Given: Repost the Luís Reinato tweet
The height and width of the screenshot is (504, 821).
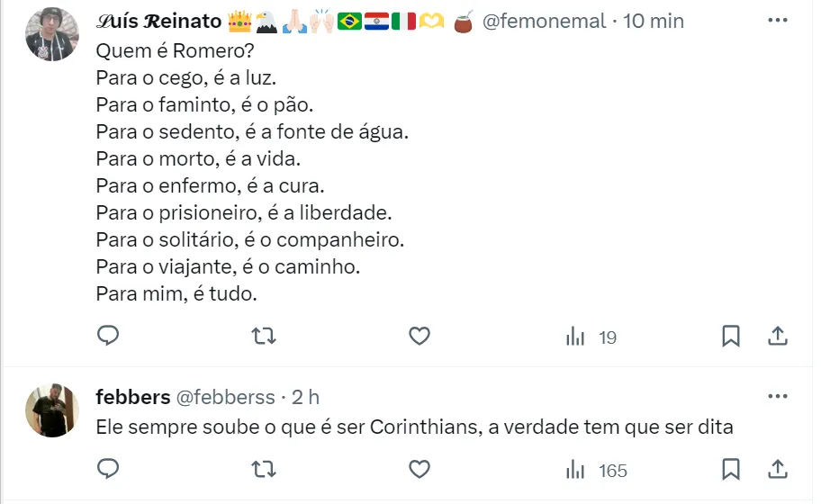Looking at the screenshot, I should point(263,337).
